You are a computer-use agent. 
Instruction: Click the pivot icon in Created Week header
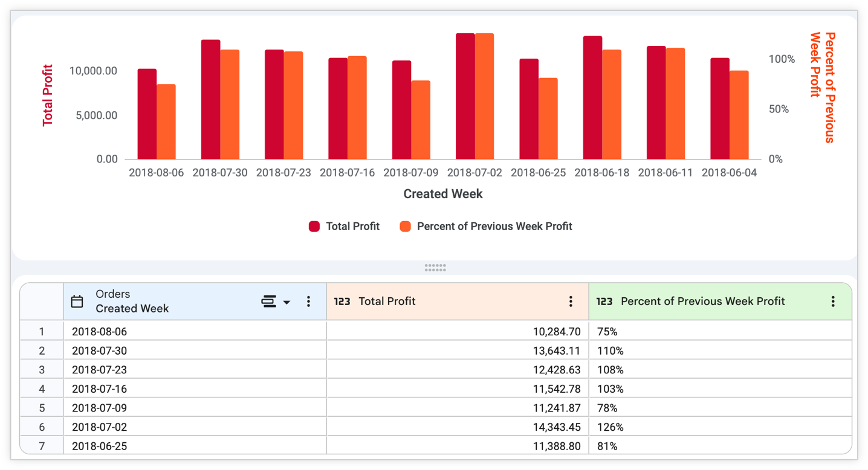click(269, 301)
